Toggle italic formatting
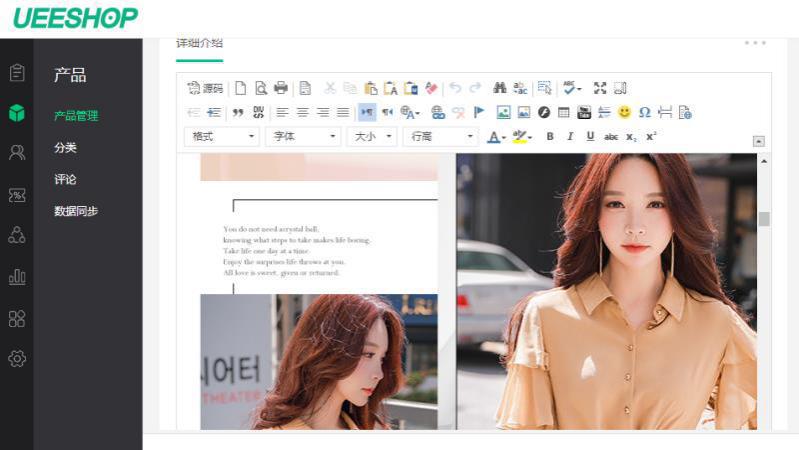This screenshot has height=450, width=799. 570,137
